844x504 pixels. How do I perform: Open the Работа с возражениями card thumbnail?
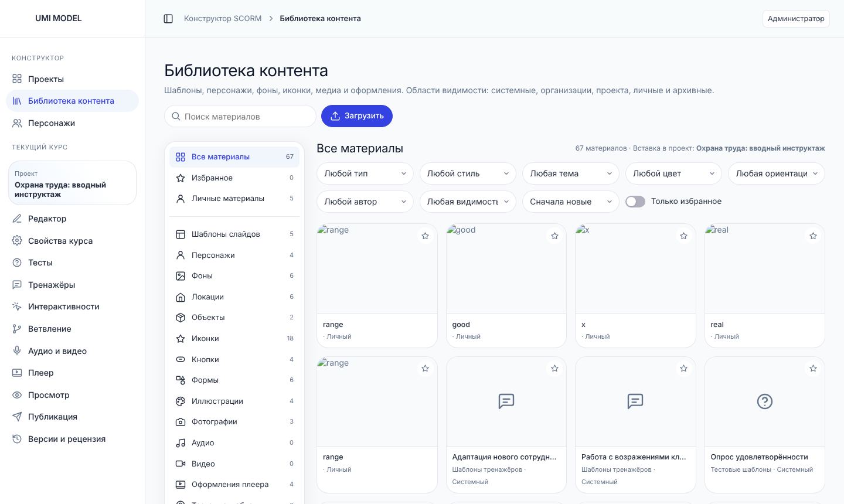(x=635, y=401)
